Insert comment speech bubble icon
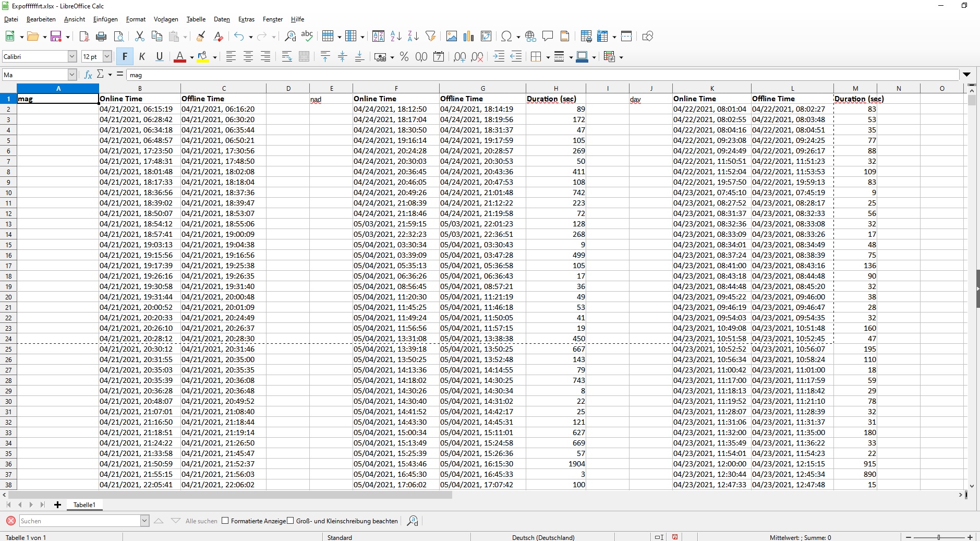The width and height of the screenshot is (980, 541). click(548, 37)
